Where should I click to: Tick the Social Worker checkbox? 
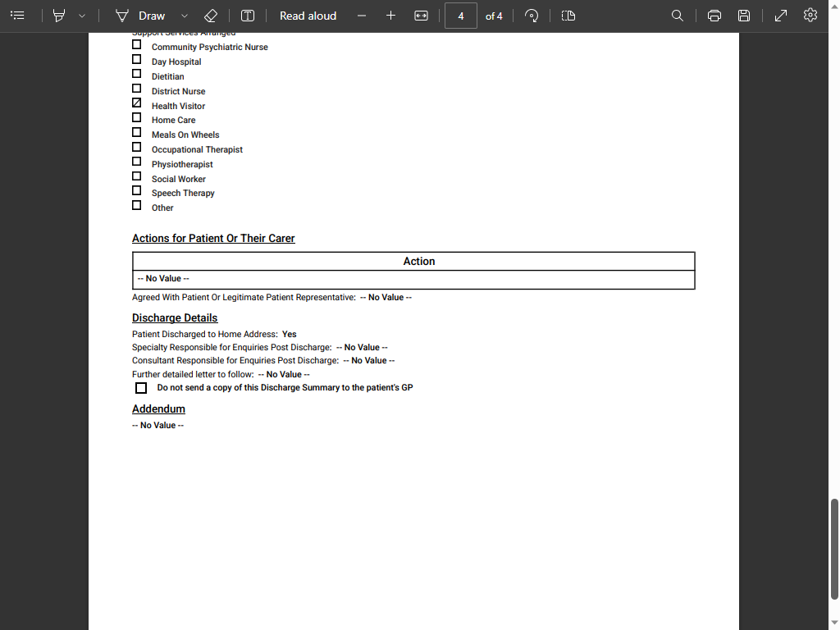pos(137,176)
